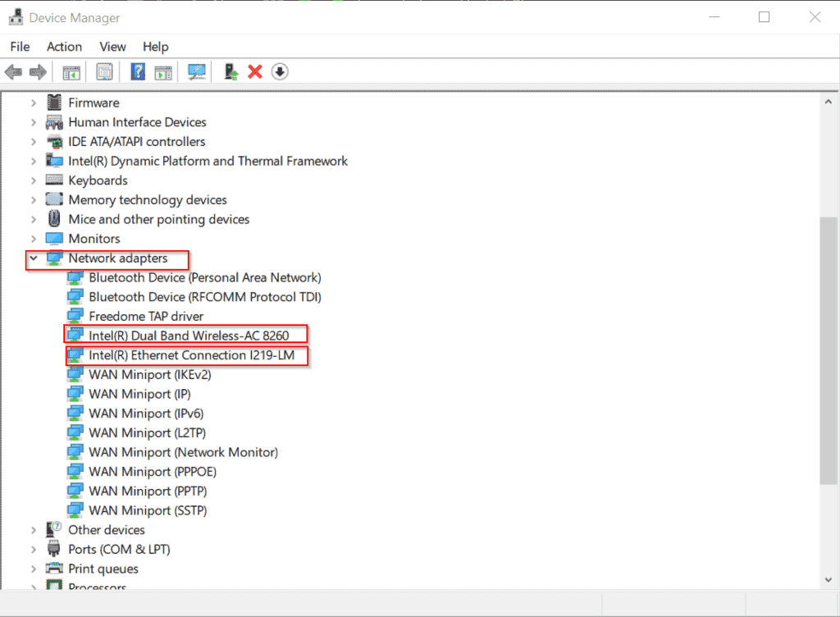Select WAN Miniport (SSTP)

148,510
